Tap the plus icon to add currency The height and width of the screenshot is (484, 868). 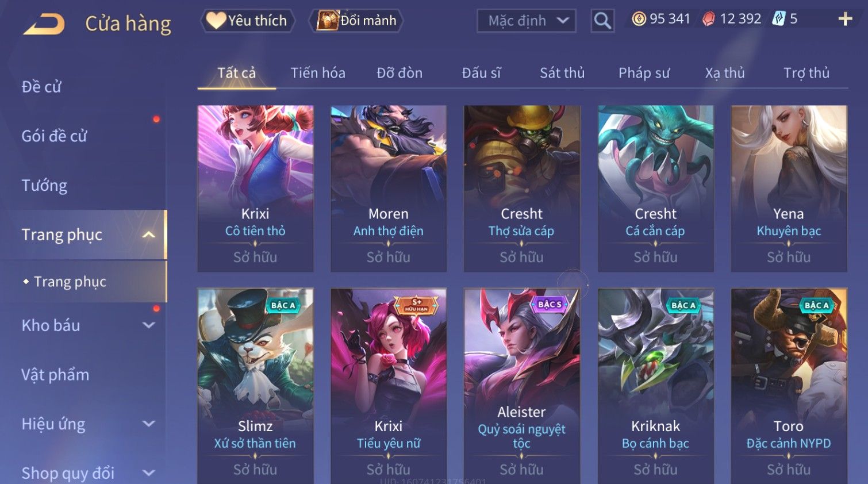point(845,19)
